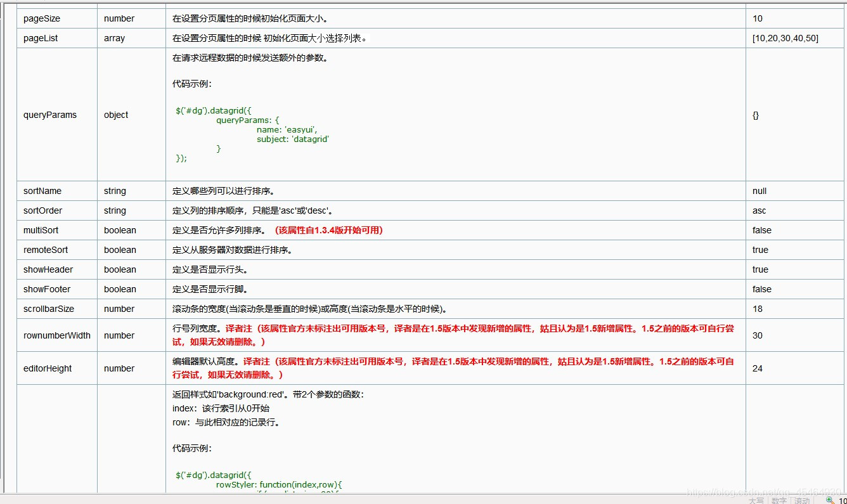Screen dimensions: 847x504
Task: Click the 数字 num lock status indicator
Action: point(779,500)
